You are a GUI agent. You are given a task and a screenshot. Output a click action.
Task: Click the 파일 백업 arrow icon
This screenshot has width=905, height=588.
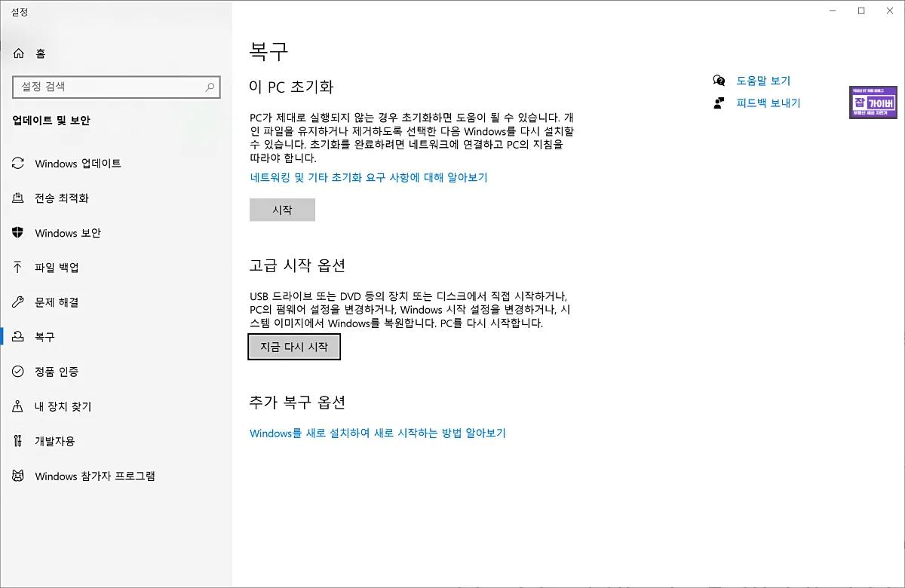19,268
